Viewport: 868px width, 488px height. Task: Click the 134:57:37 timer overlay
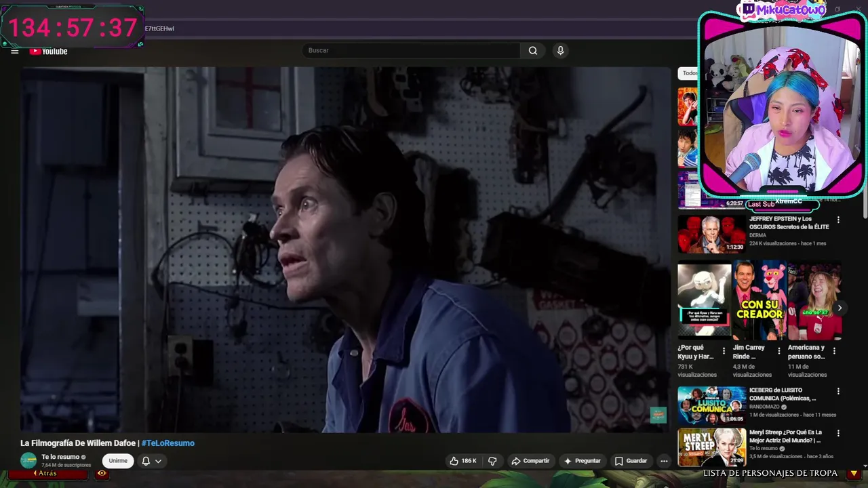(x=73, y=28)
